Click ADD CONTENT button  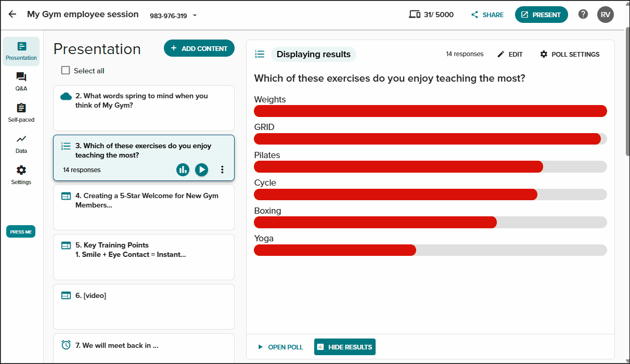tap(199, 48)
